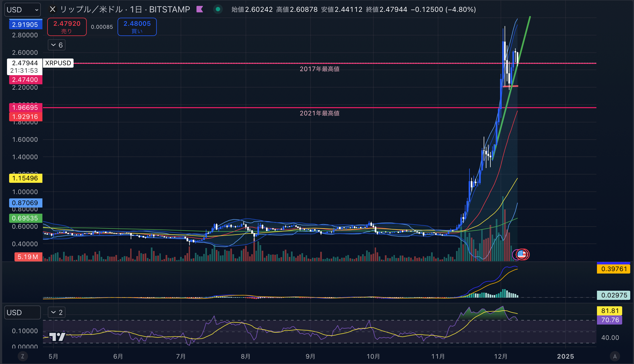Click the 終値2.47944 close value in header
Screen dimensions: 634x364
pos(387,9)
